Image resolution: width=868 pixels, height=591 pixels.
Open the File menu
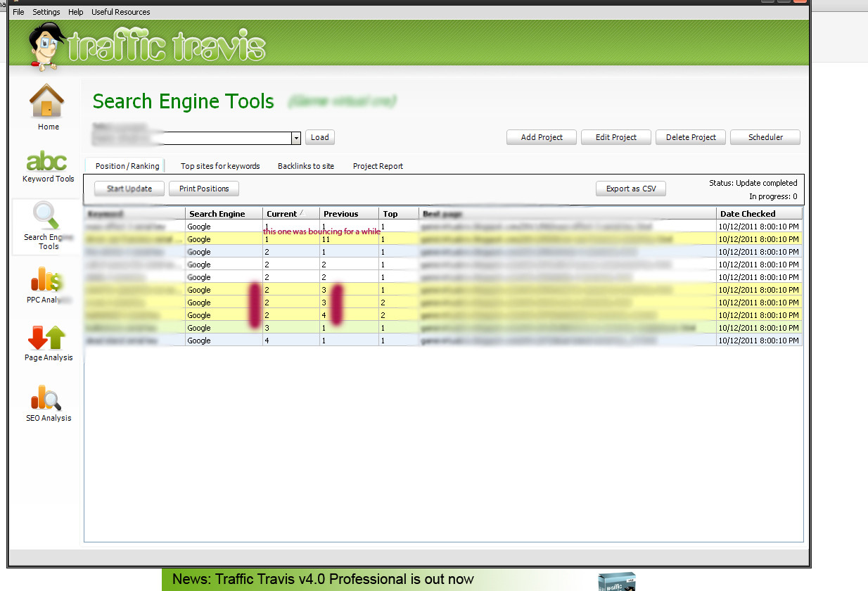click(x=18, y=12)
